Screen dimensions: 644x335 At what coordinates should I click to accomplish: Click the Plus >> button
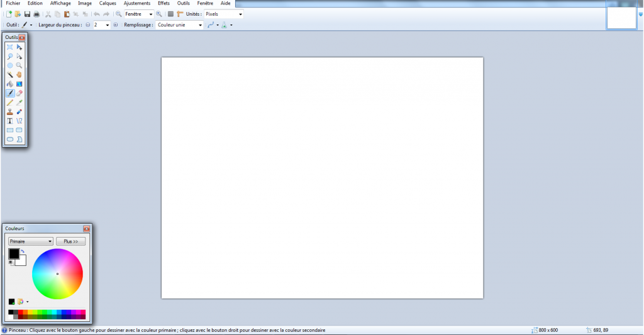tap(70, 241)
